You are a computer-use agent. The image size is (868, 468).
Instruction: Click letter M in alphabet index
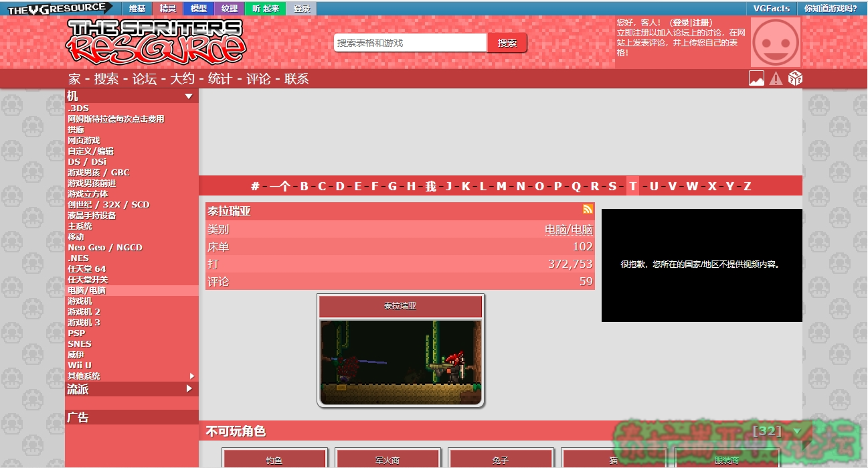tap(501, 186)
